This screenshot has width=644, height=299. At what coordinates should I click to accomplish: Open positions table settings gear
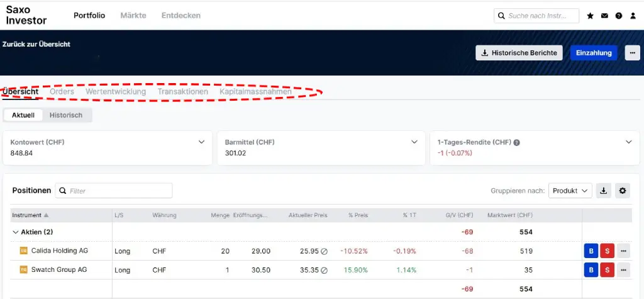623,191
